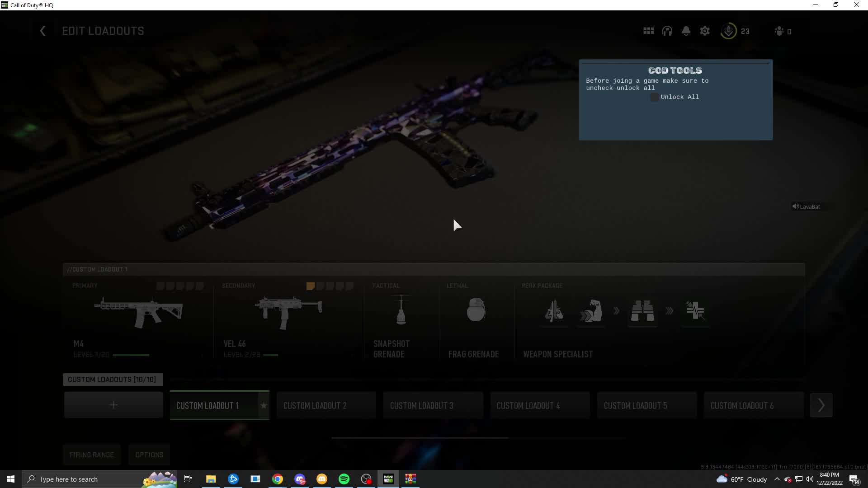Open the notifications bell icon

[x=686, y=31]
